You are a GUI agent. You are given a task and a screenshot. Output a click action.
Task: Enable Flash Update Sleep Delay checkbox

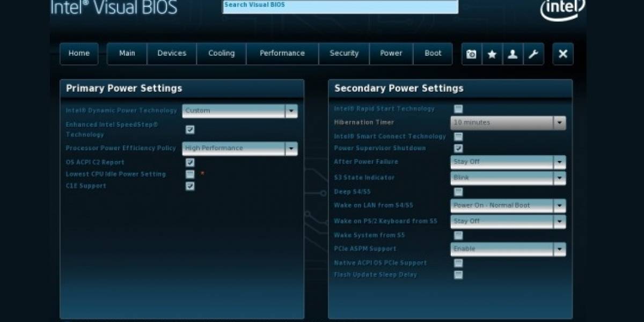point(458,275)
